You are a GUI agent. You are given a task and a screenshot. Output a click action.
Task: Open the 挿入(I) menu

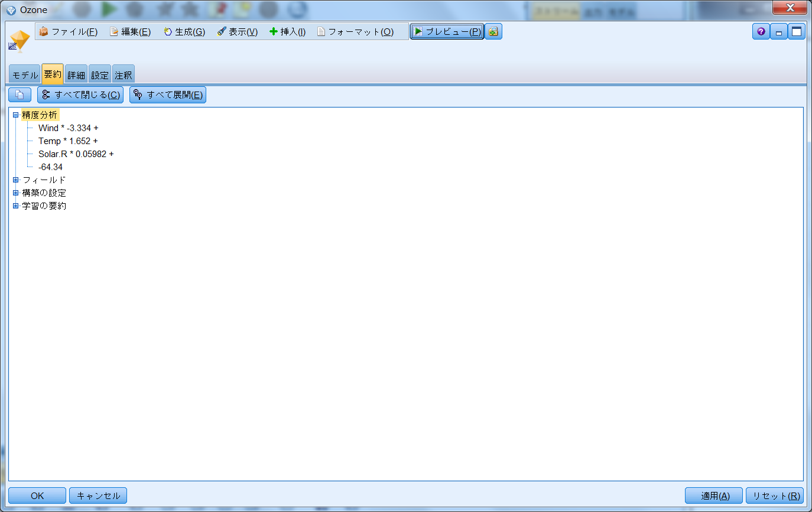[x=287, y=32]
